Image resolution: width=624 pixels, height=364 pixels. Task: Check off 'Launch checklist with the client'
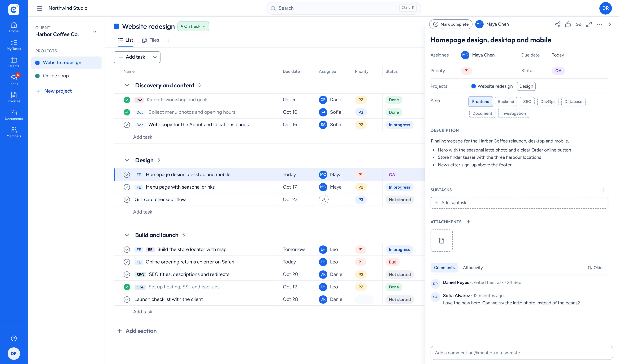click(127, 299)
